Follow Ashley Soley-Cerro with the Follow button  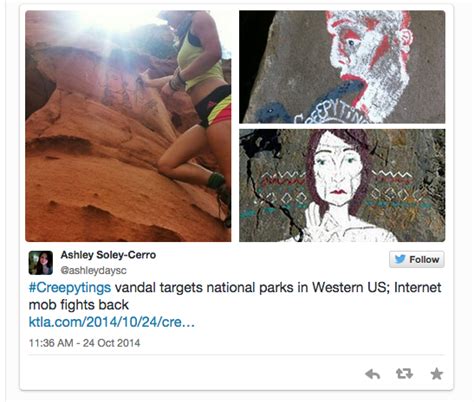(417, 259)
